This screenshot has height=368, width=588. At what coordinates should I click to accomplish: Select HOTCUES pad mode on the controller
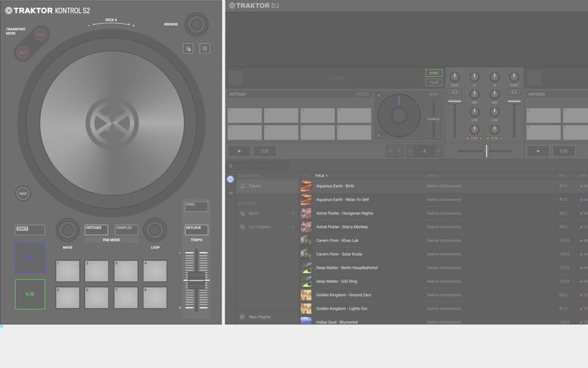[96, 229]
